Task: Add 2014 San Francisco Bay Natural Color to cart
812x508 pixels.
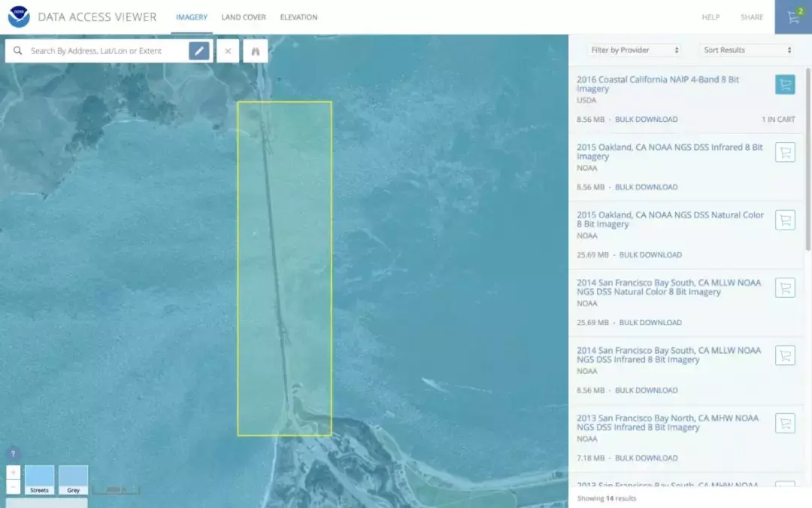Action: tap(785, 287)
